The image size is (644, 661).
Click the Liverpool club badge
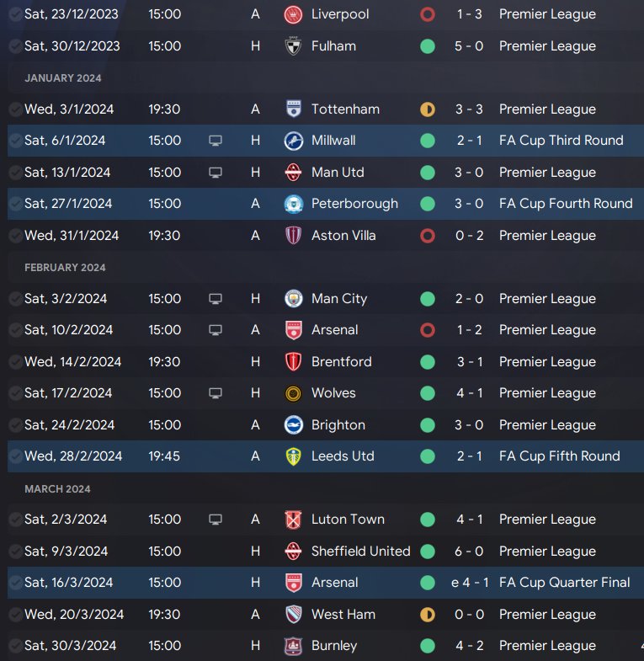point(294,14)
